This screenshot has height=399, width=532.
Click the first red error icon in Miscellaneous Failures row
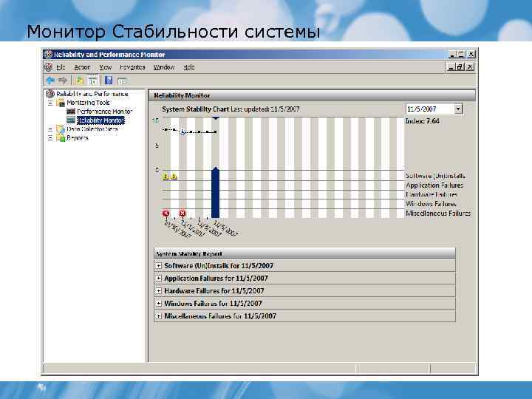166,213
